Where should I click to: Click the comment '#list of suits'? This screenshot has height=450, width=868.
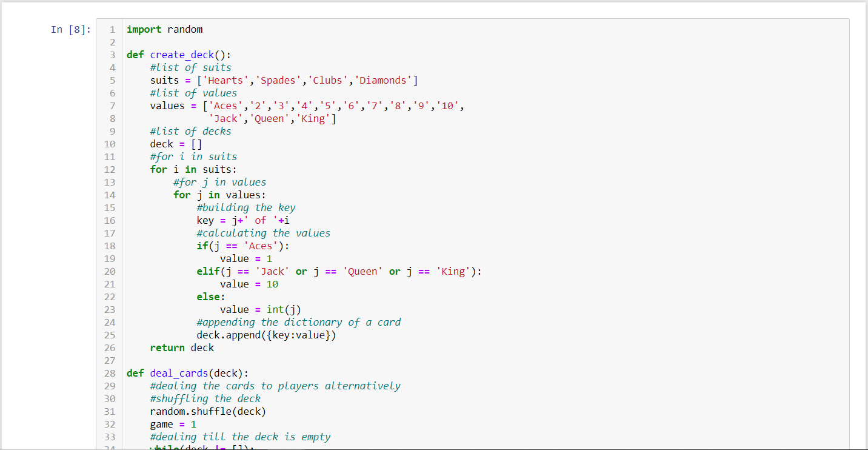tap(190, 67)
